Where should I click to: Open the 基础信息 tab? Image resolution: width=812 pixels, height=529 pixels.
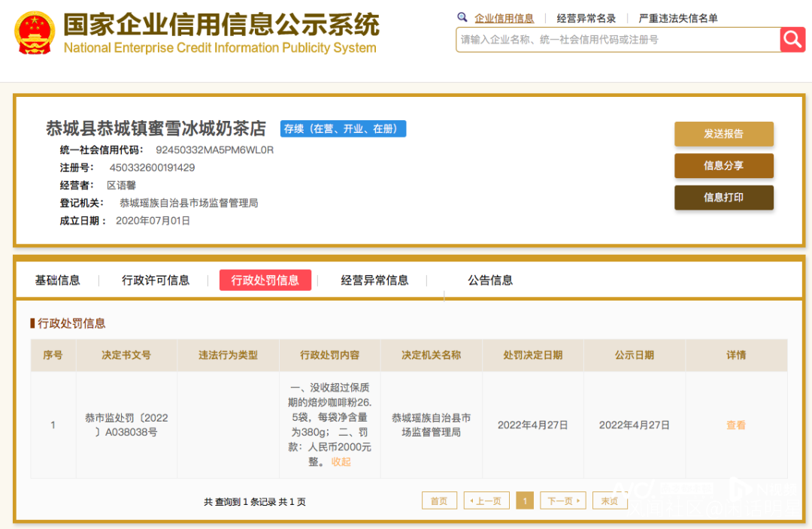57,280
